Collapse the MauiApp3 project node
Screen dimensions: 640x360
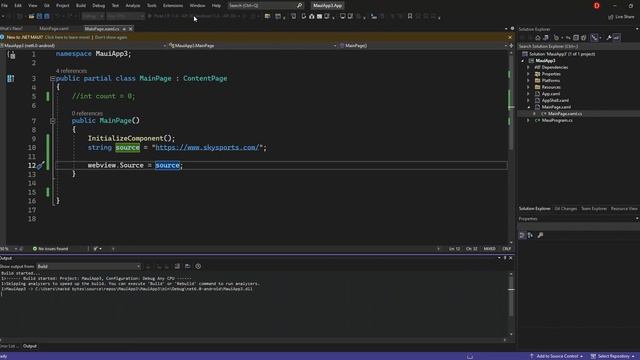[x=523, y=61]
